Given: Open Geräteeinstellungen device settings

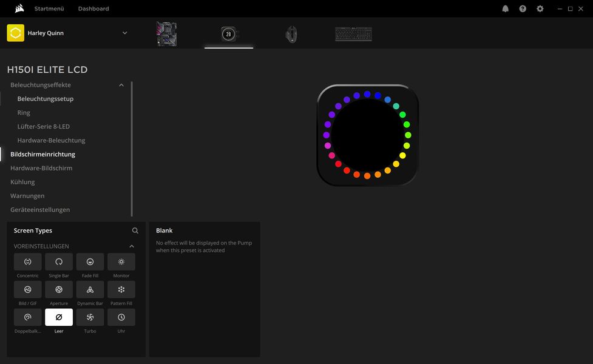Looking at the screenshot, I should (x=40, y=210).
